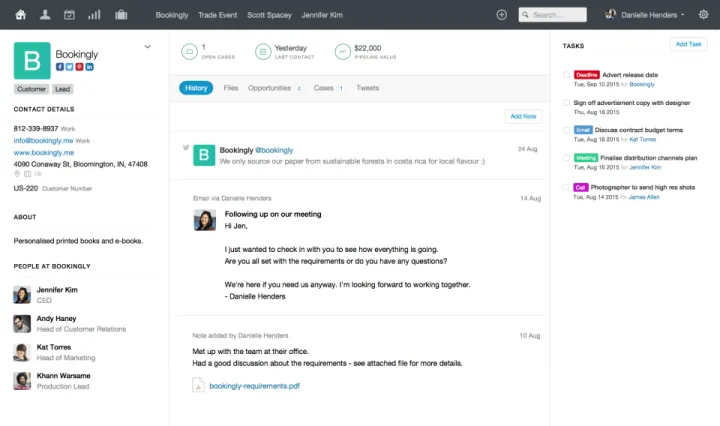Click in the Search input field
This screenshot has width=720, height=426.
coord(552,15)
